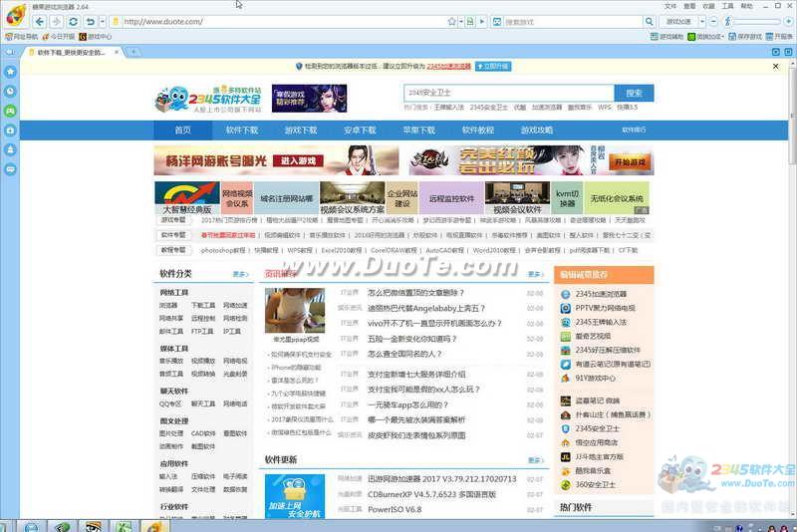Click the magnifier search icon in toolbar

click(649, 21)
